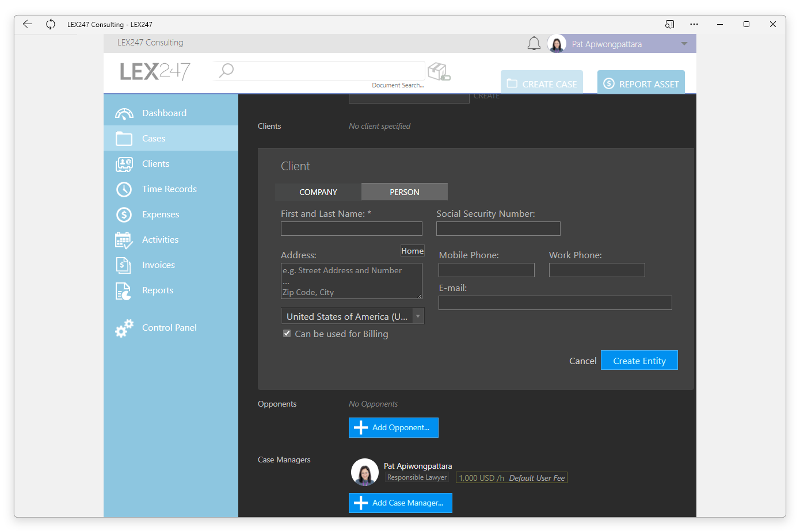The height and width of the screenshot is (532, 800).
Task: Click the E-mail field
Action: click(x=555, y=303)
